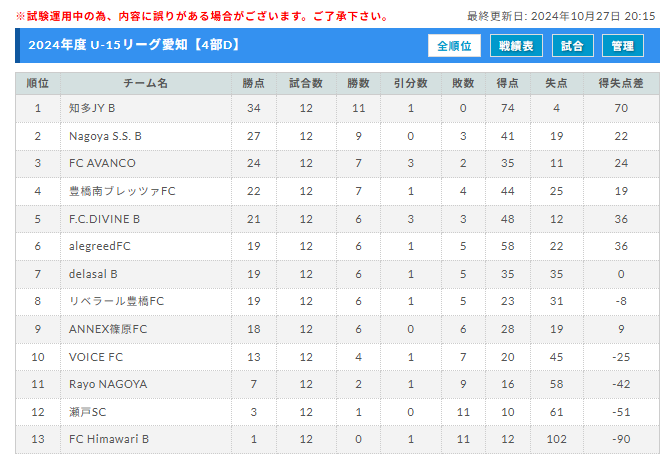Select VOICE FC team name
This screenshot has height=458, width=670.
click(96, 357)
